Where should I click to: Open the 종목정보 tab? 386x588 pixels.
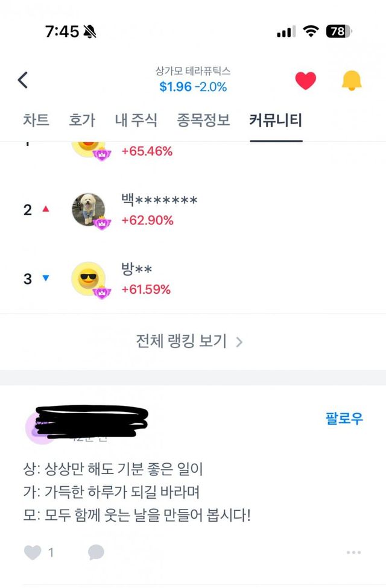click(204, 120)
